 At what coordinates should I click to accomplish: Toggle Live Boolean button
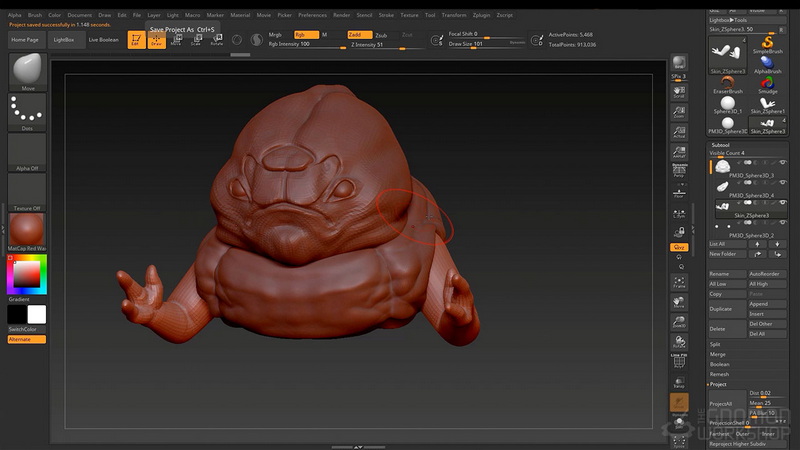click(x=104, y=40)
